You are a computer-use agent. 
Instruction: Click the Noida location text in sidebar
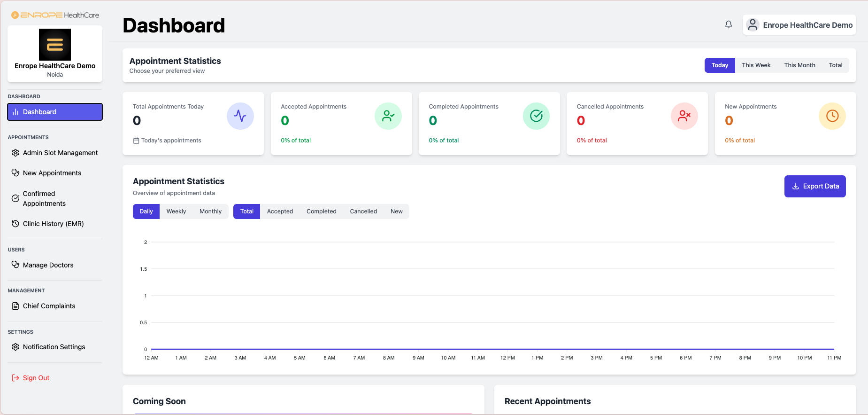pyautogui.click(x=55, y=75)
